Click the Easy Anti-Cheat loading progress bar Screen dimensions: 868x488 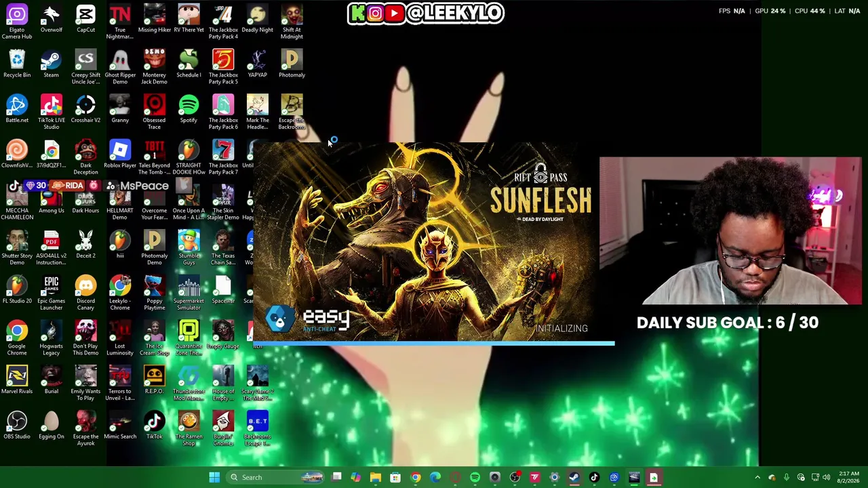pyautogui.click(x=433, y=344)
